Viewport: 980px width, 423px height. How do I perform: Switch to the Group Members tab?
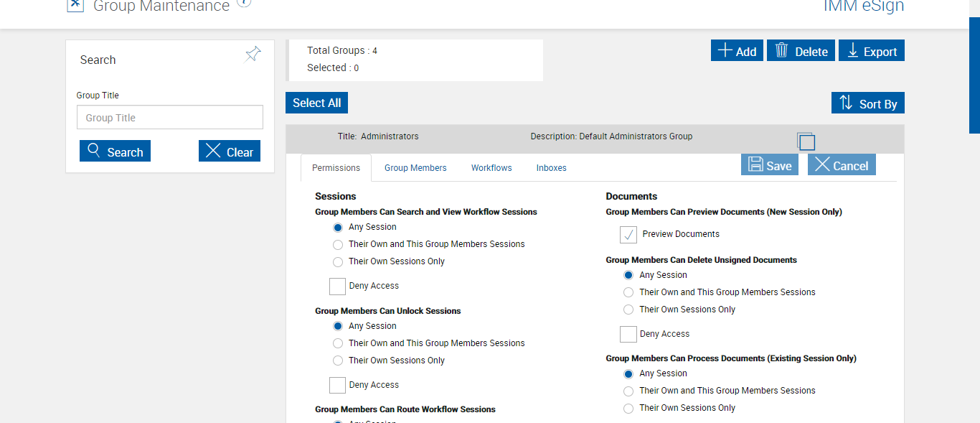point(415,168)
